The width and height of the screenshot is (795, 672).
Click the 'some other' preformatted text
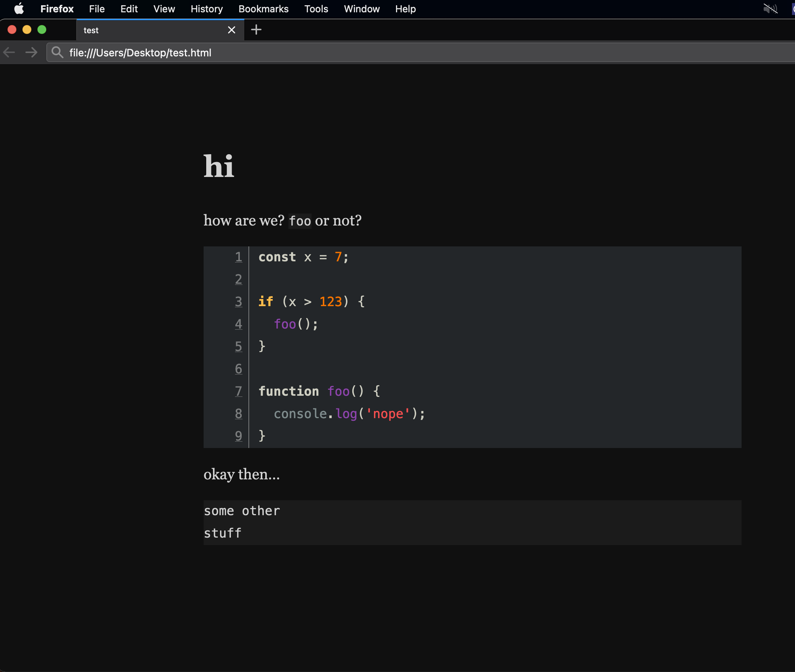(242, 511)
